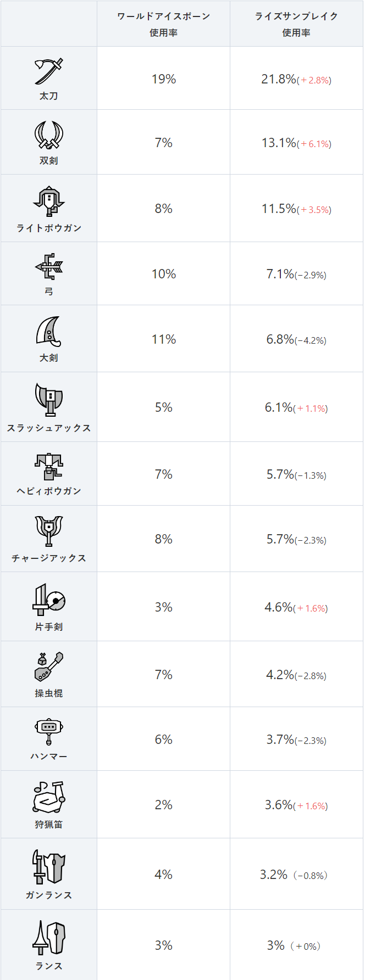Click the ライズサンブレイク 使用率 column header

coord(296,24)
